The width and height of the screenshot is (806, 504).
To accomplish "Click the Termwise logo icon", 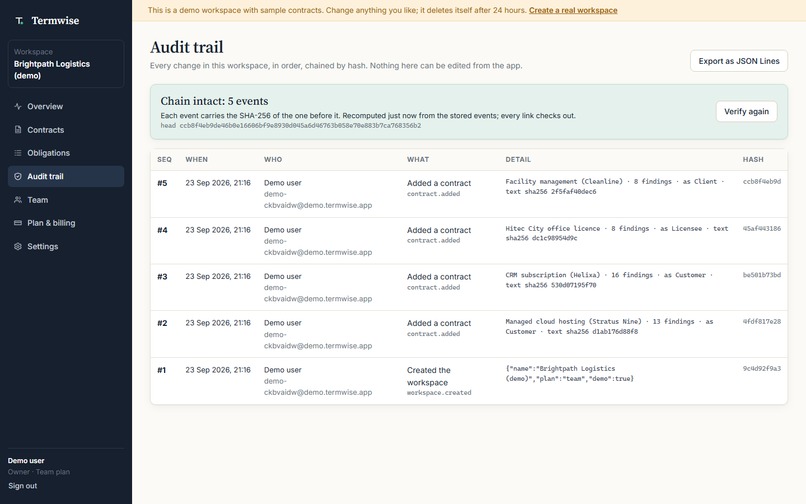I will tap(19, 21).
